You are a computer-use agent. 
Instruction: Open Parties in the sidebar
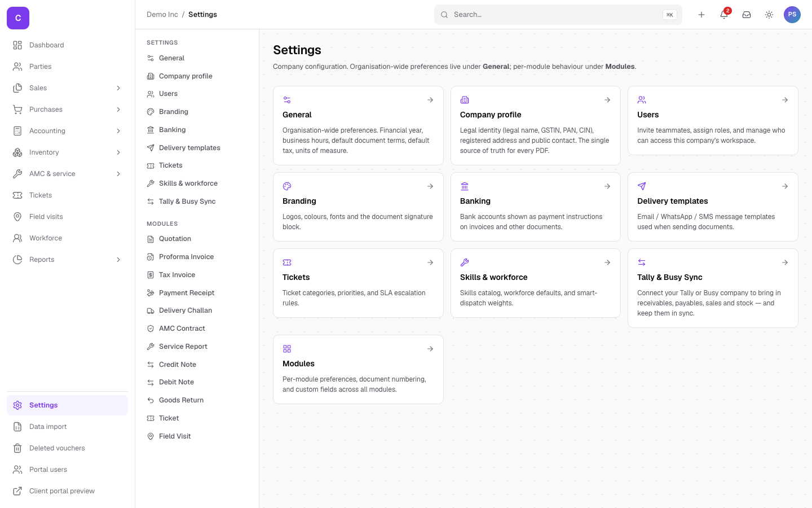67,67
